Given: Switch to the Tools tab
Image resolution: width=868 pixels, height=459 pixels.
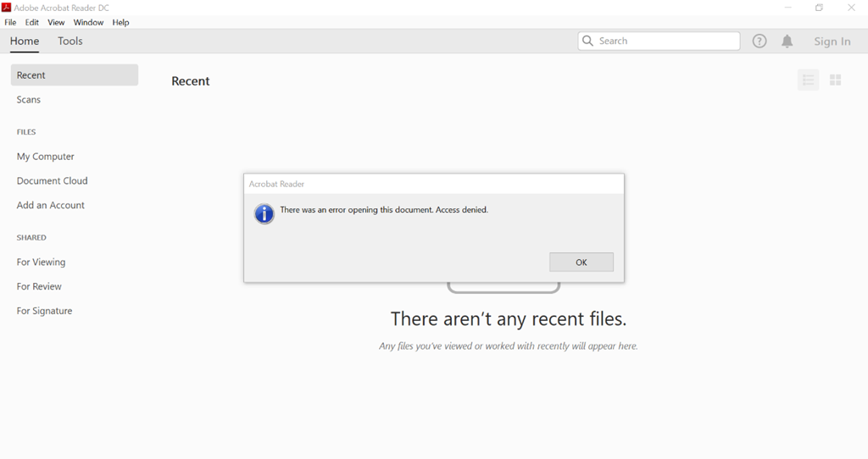Looking at the screenshot, I should tap(70, 41).
